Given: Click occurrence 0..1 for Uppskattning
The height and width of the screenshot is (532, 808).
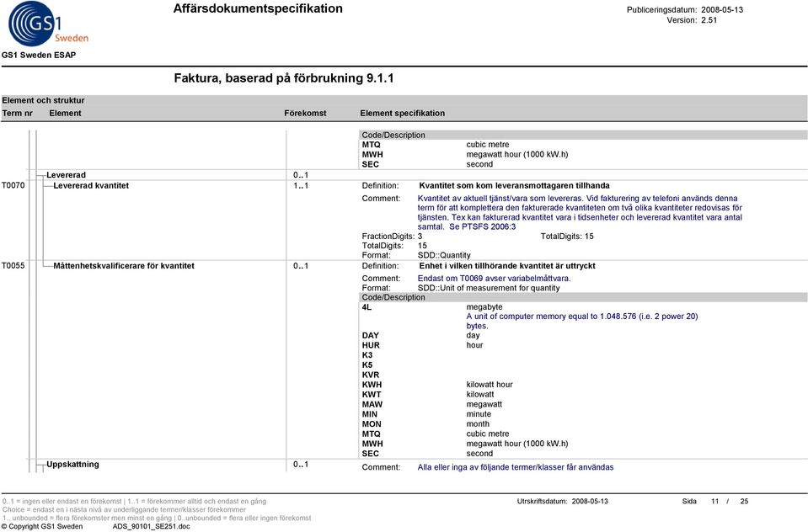Looking at the screenshot, I should 301,464.
